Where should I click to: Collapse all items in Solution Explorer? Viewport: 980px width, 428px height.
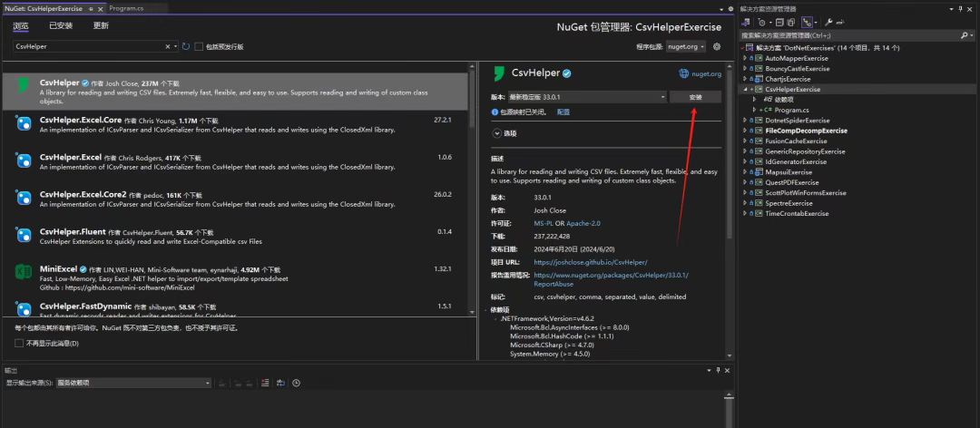click(780, 22)
